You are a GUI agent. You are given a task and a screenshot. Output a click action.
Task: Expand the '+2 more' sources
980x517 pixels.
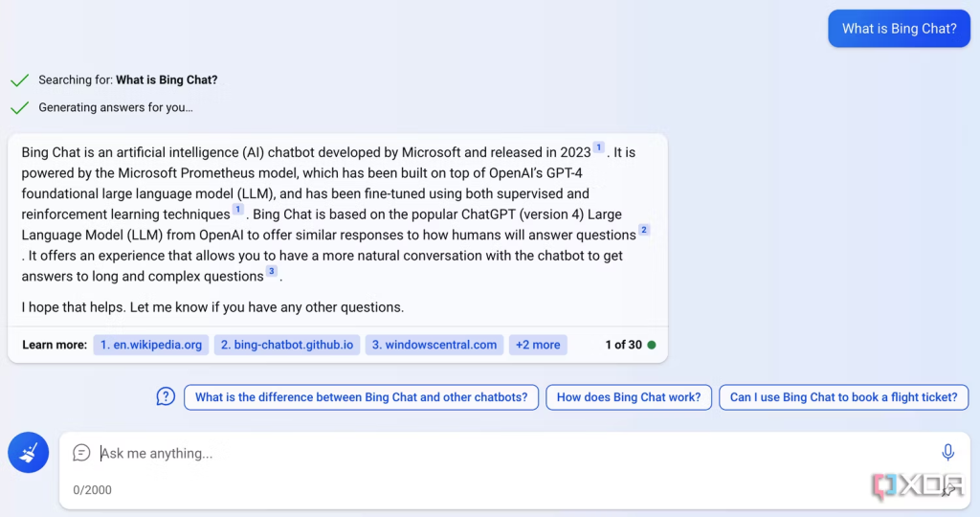pyautogui.click(x=538, y=345)
